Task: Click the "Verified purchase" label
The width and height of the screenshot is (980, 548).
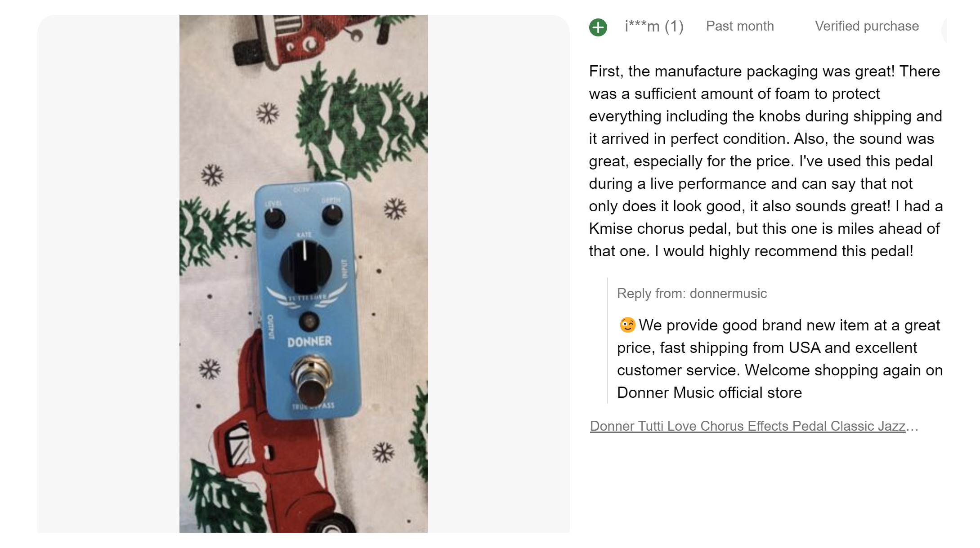Action: click(x=866, y=26)
